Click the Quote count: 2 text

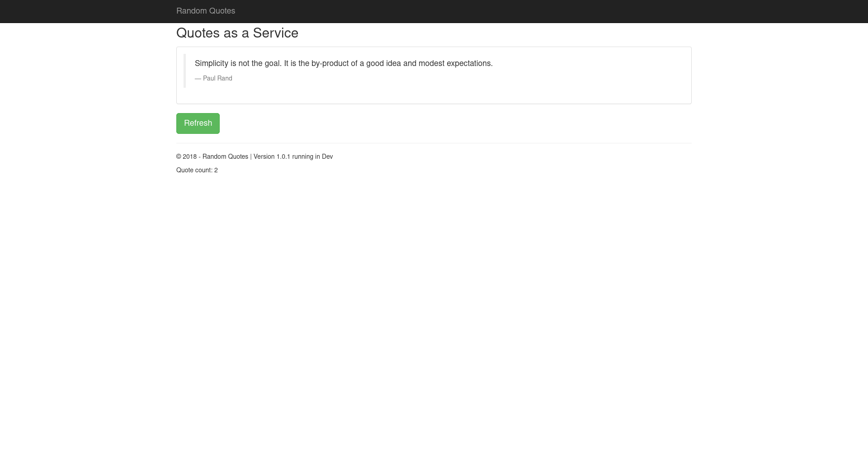click(197, 170)
